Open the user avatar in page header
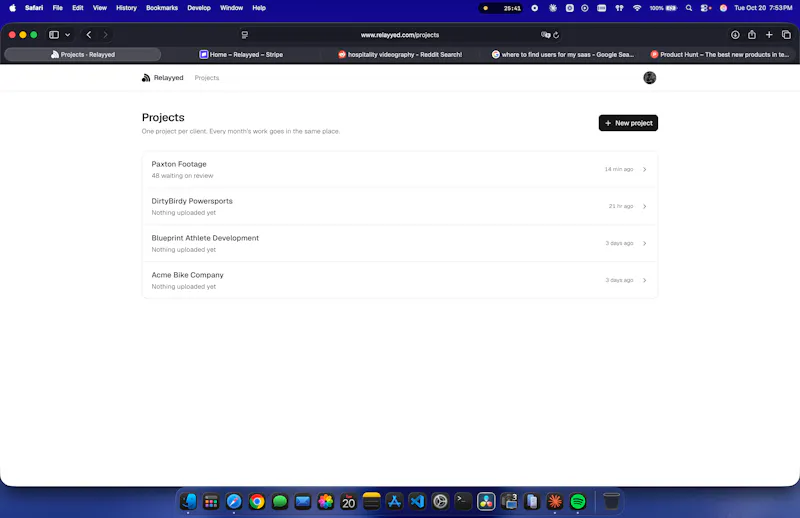800x518 pixels. coord(649,78)
